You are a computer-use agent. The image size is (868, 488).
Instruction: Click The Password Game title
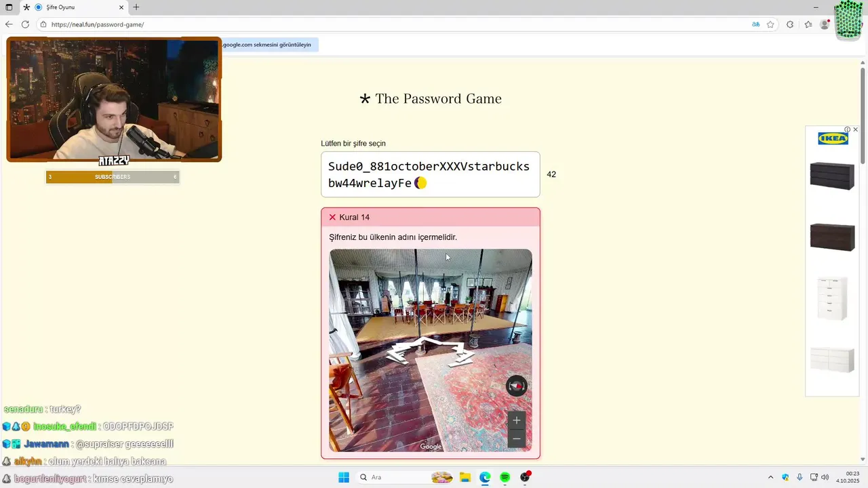tap(431, 99)
